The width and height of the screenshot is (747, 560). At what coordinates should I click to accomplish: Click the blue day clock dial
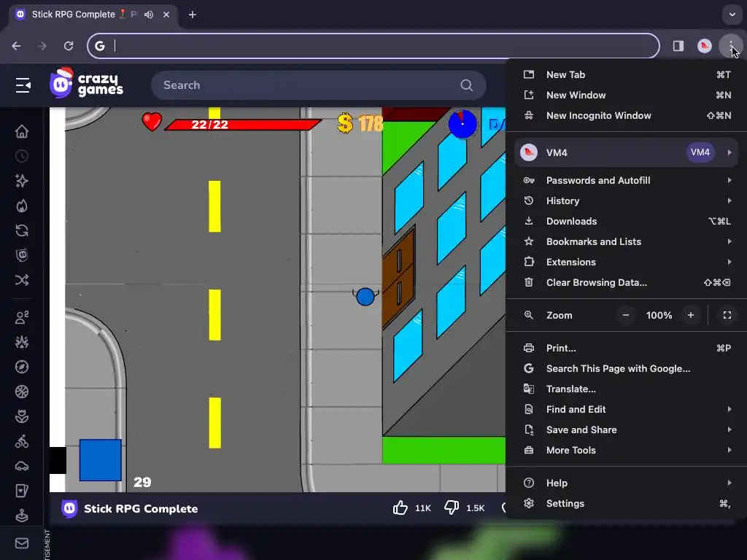[462, 124]
